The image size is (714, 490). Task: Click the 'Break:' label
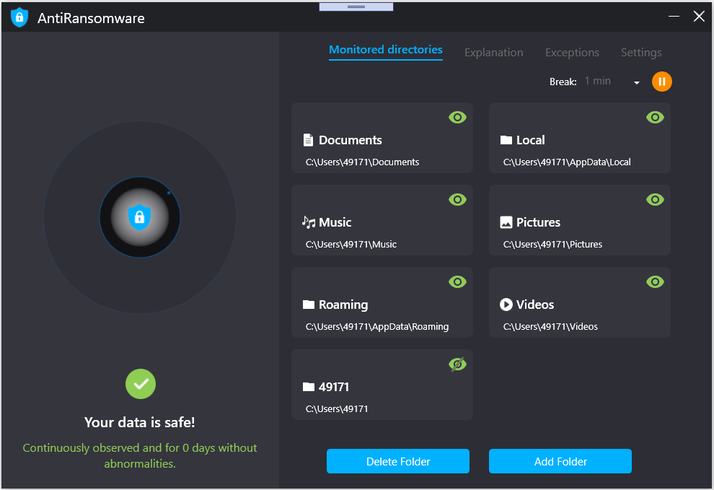pos(563,82)
